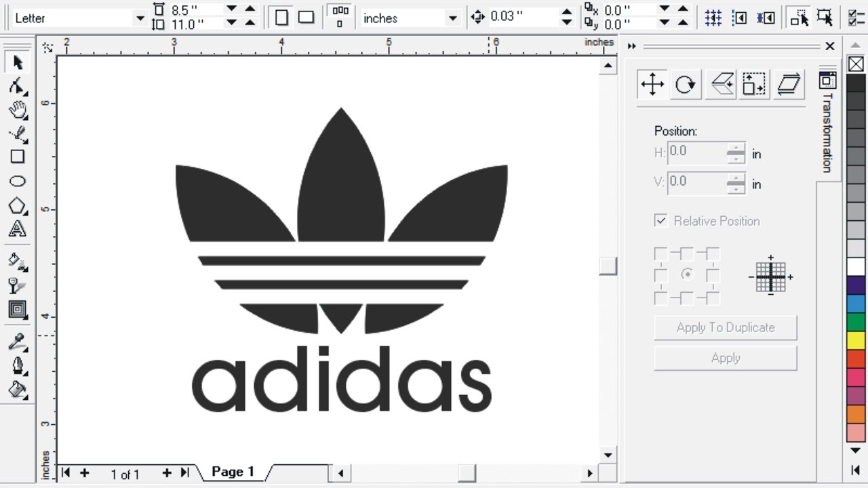This screenshot has width=868, height=488.
Task: Decrease the page height 11.0 value
Action: (x=231, y=23)
